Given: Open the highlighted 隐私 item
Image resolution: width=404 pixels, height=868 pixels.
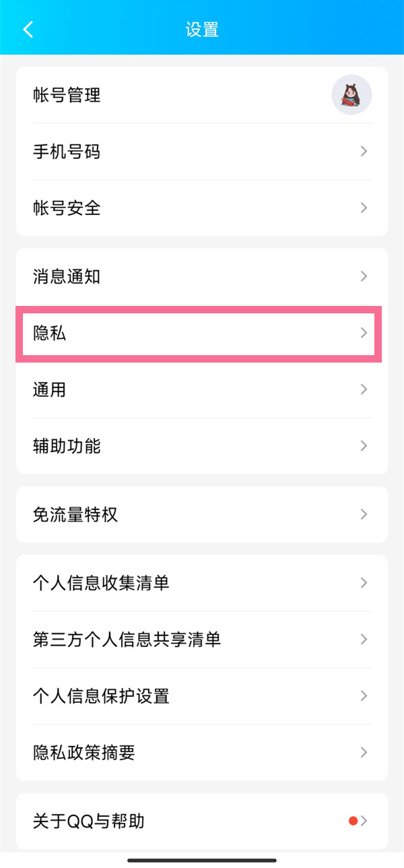Looking at the screenshot, I should point(50,333).
